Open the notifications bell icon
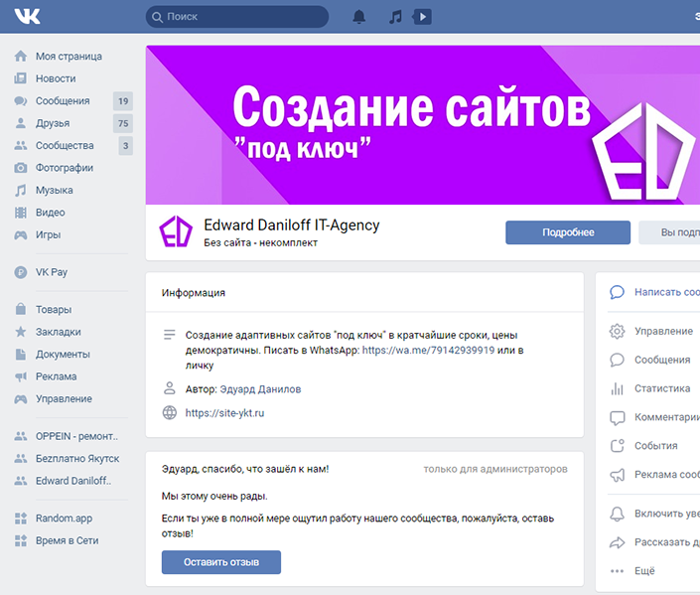Viewport: 700px width, 595px height. pos(358,17)
